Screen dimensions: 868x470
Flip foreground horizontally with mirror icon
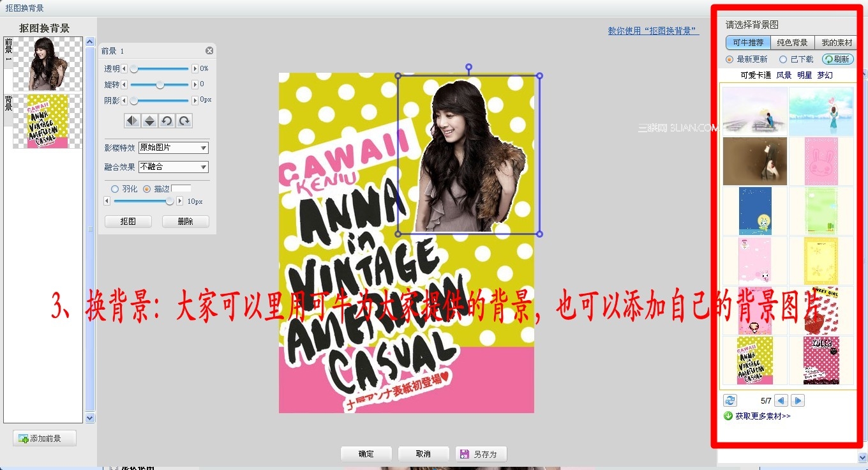132,121
